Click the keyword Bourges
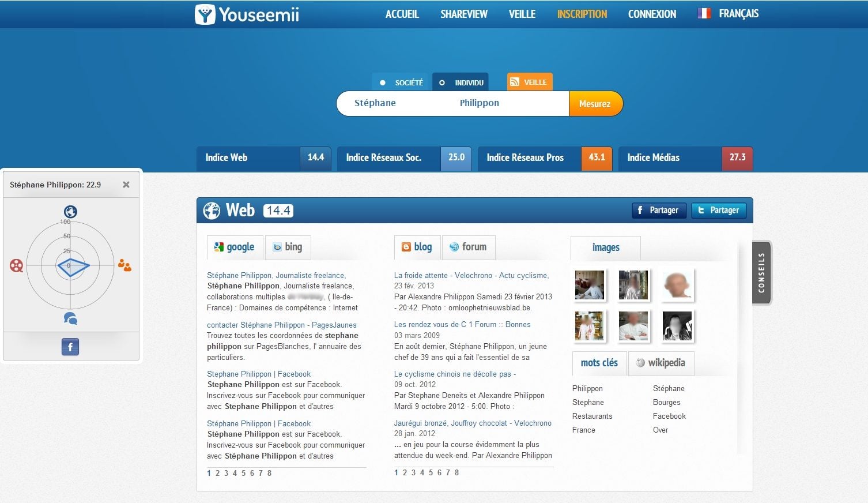Screen dimensions: 868x503 (x=667, y=403)
